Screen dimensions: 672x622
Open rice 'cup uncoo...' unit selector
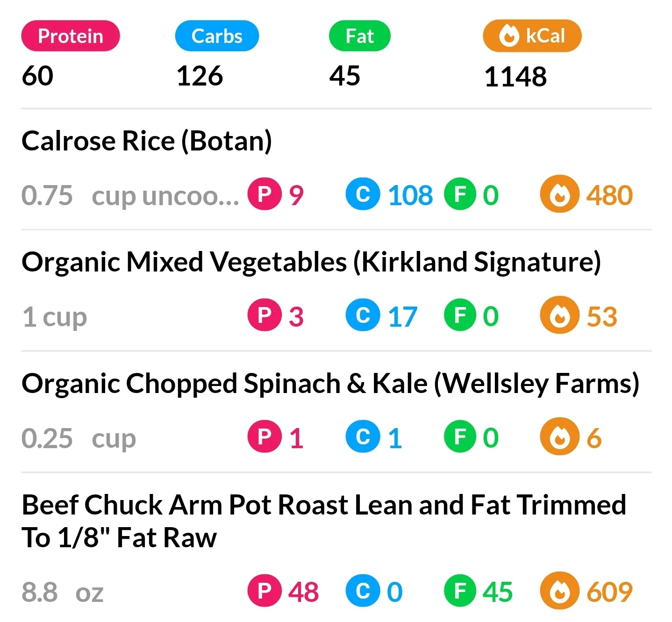[x=165, y=196]
